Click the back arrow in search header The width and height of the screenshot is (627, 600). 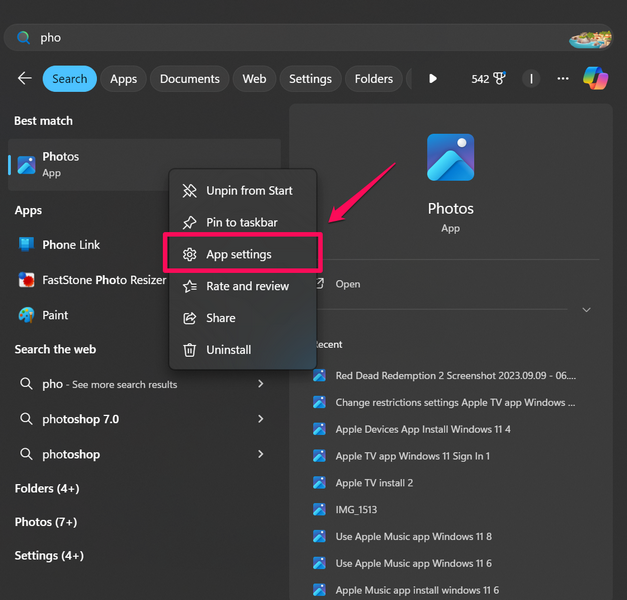point(25,79)
